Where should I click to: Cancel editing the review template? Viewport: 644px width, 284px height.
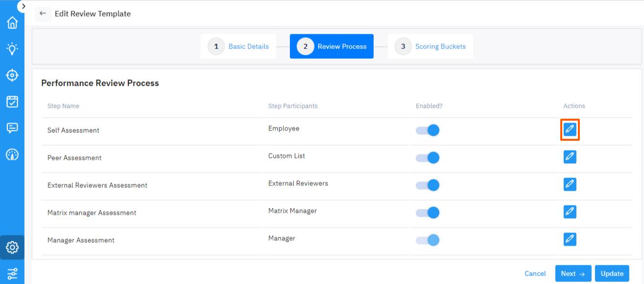(x=535, y=273)
